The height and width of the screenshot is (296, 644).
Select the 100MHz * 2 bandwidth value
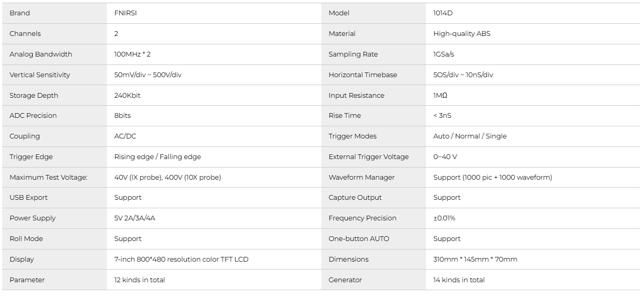[x=132, y=54]
